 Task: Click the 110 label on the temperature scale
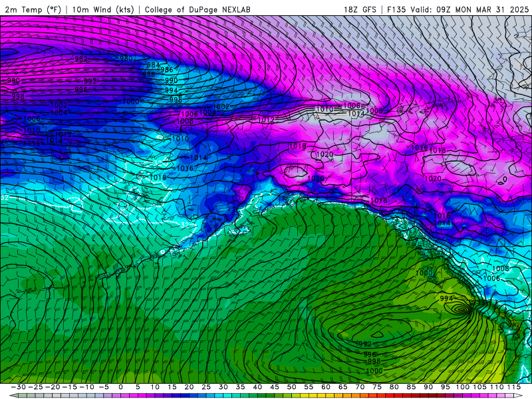pos(496,387)
